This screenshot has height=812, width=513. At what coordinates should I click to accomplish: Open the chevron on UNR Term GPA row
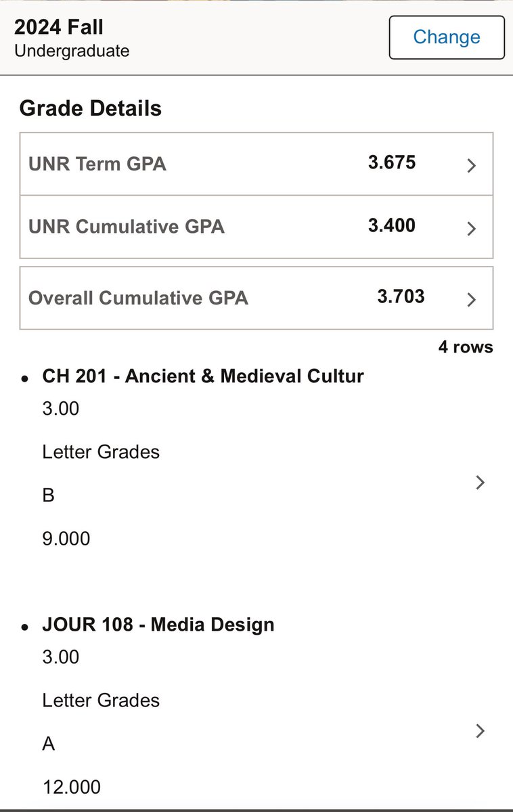(x=472, y=166)
